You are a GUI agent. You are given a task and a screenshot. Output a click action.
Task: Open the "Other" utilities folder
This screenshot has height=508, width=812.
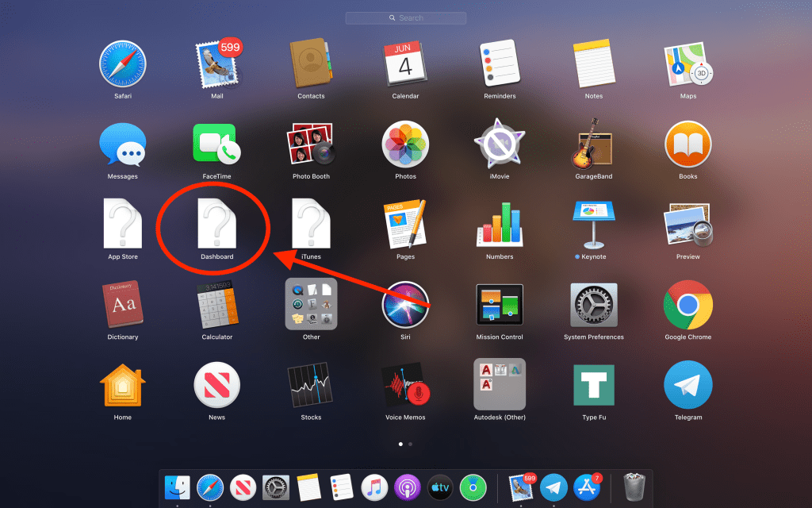(311, 305)
